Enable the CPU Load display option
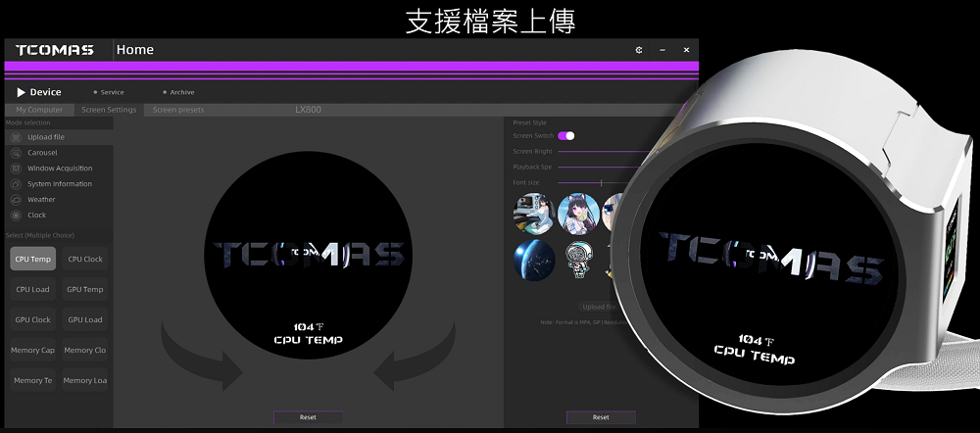 (33, 290)
